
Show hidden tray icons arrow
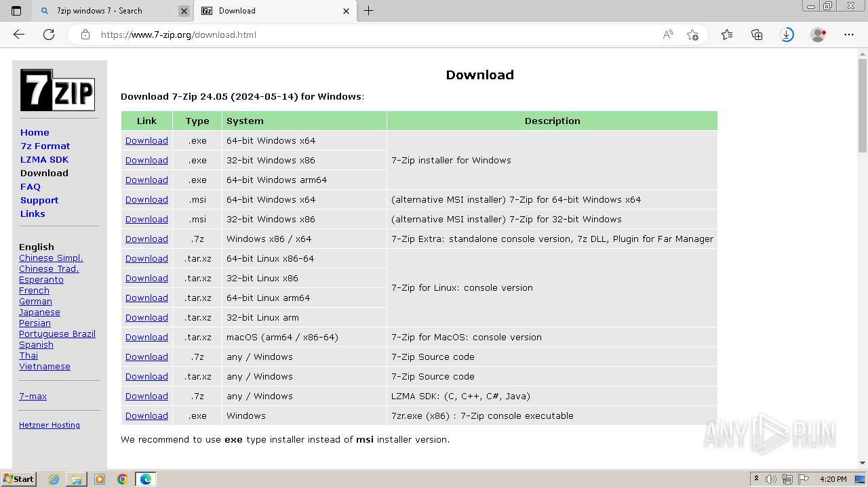pyautogui.click(x=756, y=479)
